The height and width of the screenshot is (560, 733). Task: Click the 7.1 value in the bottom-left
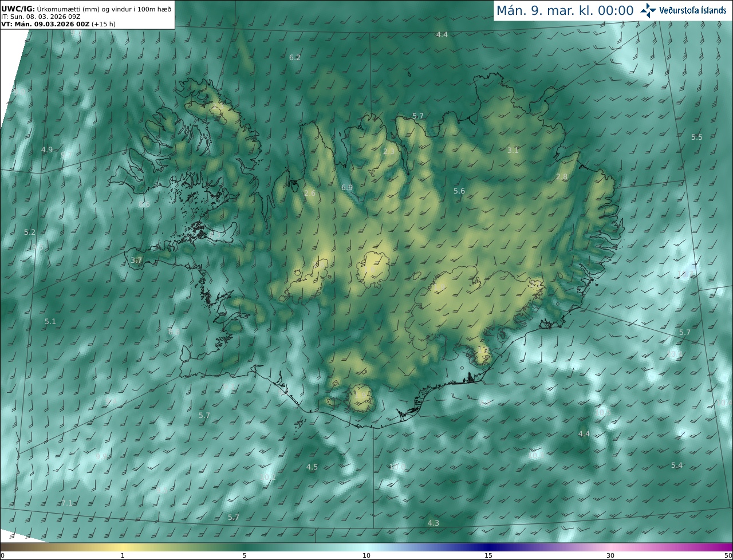coord(67,503)
